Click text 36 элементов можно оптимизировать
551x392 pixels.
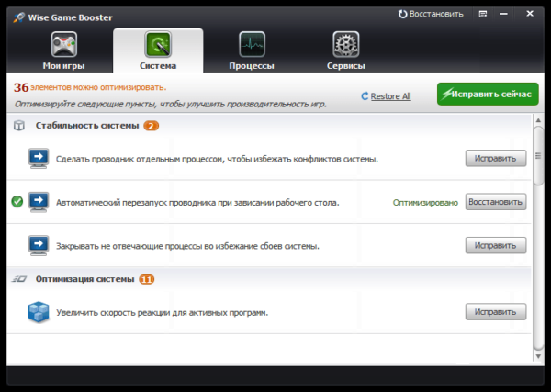tap(90, 87)
